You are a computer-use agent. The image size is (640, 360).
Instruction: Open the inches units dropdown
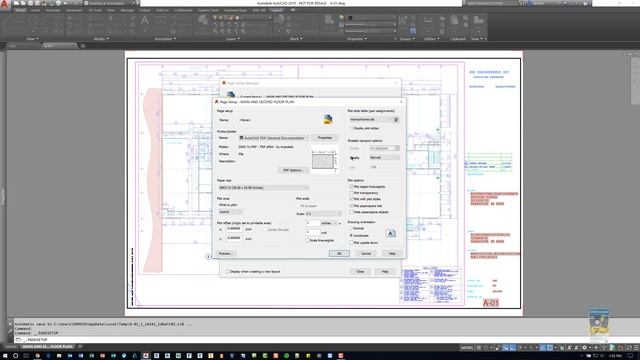tap(329, 223)
